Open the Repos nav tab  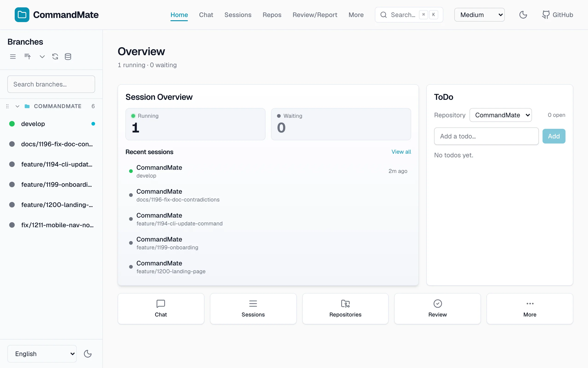[272, 15]
